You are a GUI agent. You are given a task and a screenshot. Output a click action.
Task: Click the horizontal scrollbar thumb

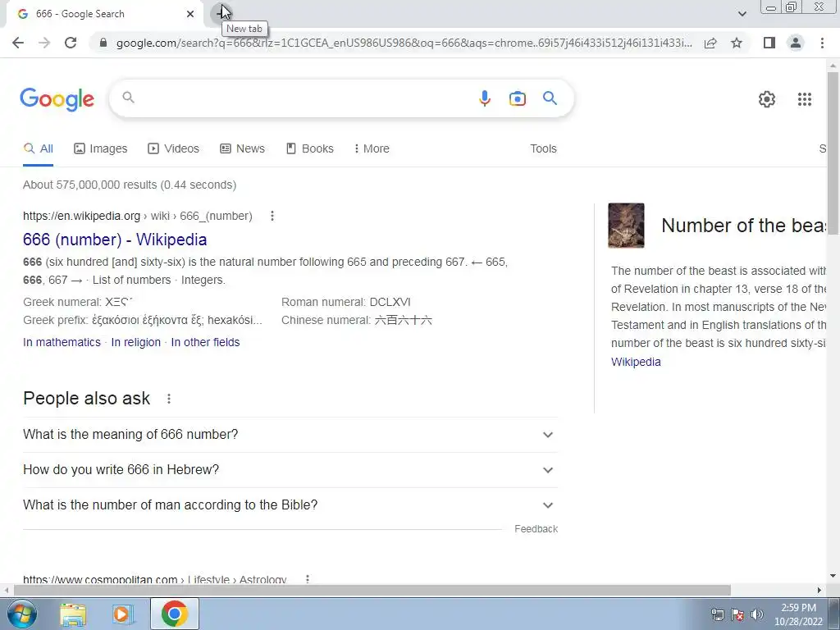(x=372, y=590)
